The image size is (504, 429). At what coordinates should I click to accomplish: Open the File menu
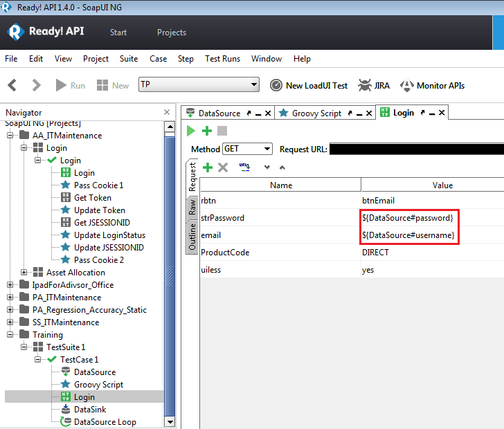pyautogui.click(x=11, y=59)
